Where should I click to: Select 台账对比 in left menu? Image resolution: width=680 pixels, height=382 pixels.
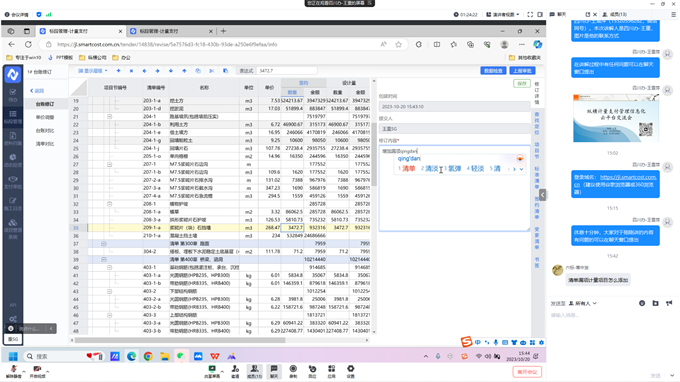coord(45,131)
